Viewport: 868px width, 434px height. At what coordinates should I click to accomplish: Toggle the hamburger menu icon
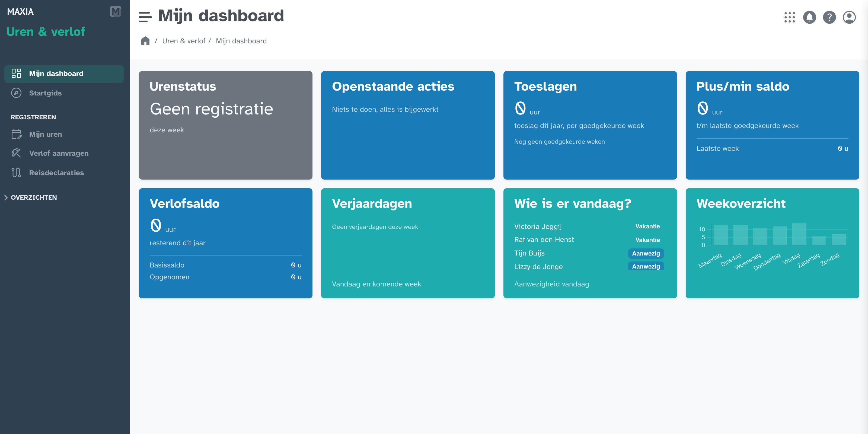[145, 17]
